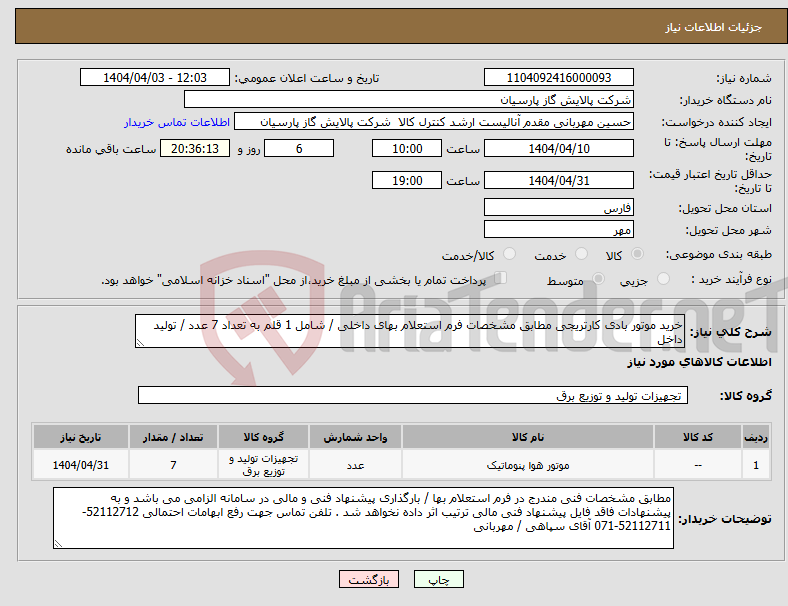
Task: Click the unit cell عدد
Action: 355,465
